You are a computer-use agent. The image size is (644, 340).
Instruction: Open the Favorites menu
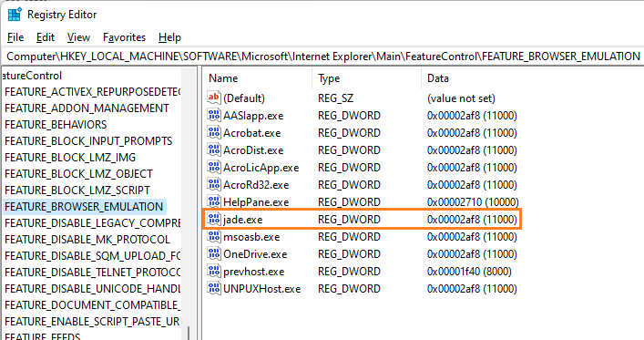[x=124, y=37]
